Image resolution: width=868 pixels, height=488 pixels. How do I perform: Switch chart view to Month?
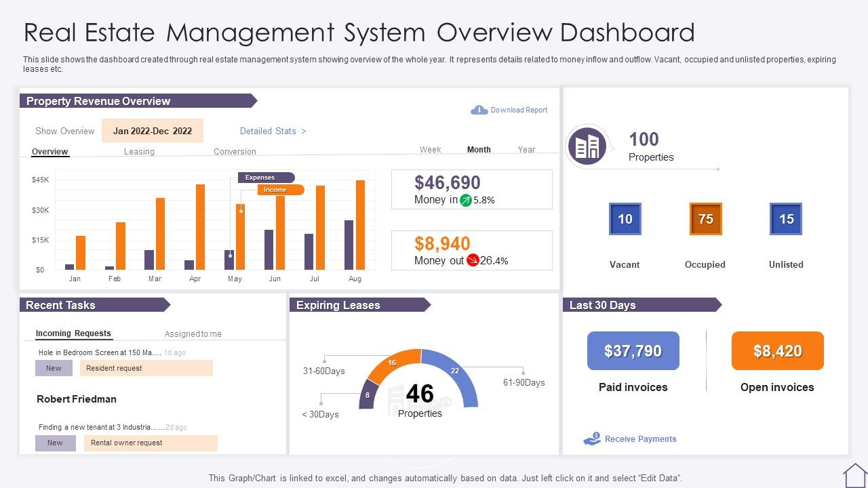click(479, 150)
